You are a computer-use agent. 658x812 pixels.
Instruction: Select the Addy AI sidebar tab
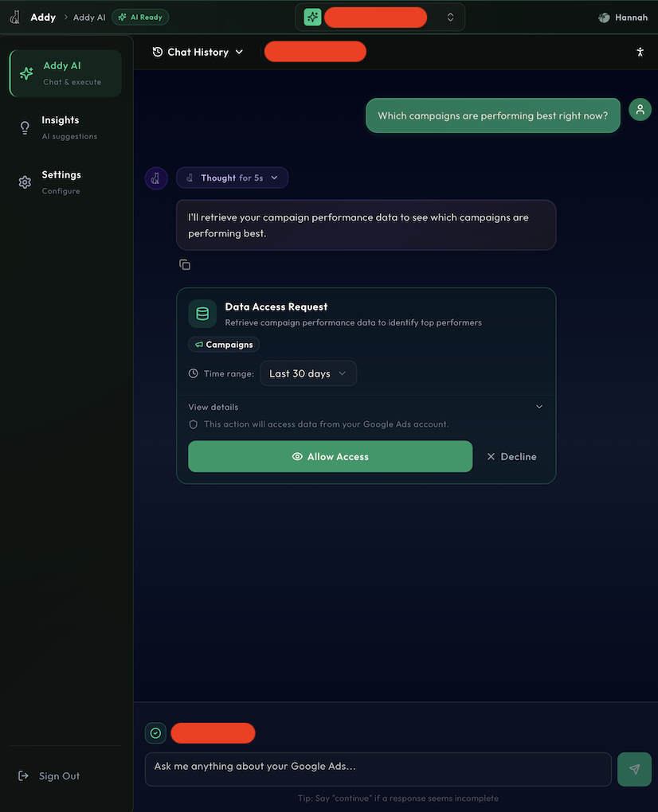coord(65,73)
